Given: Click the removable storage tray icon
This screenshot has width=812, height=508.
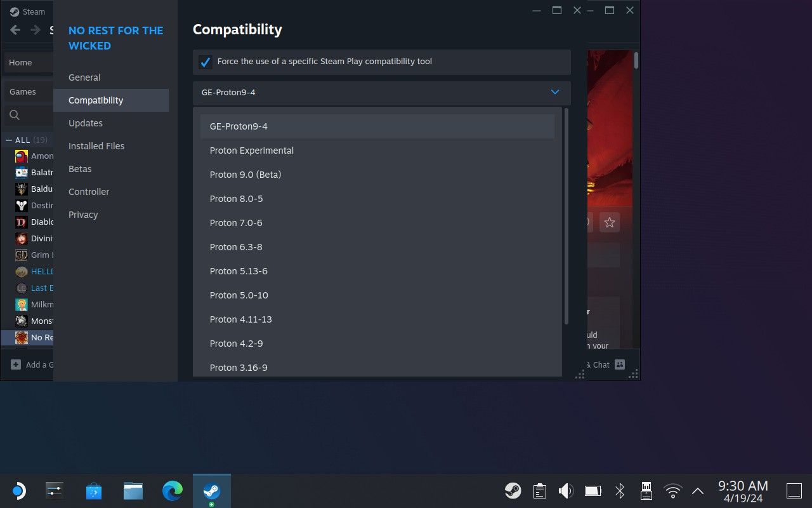Looking at the screenshot, I should [646, 491].
